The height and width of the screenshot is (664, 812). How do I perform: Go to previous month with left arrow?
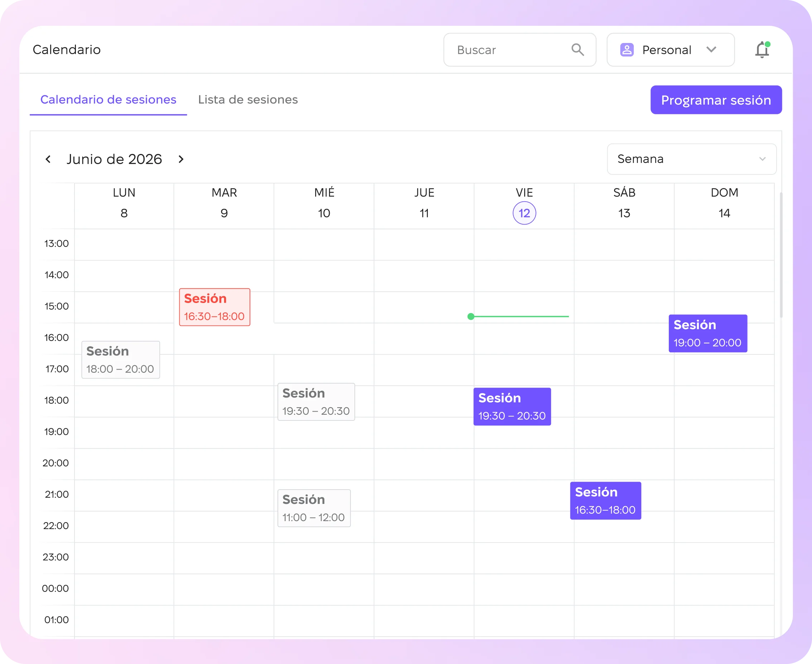click(48, 159)
